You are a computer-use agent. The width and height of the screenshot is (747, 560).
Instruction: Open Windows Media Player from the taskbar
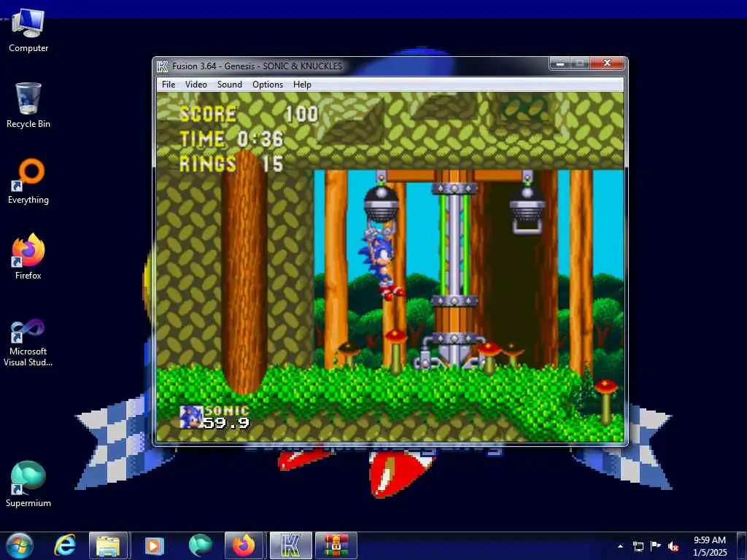154,545
